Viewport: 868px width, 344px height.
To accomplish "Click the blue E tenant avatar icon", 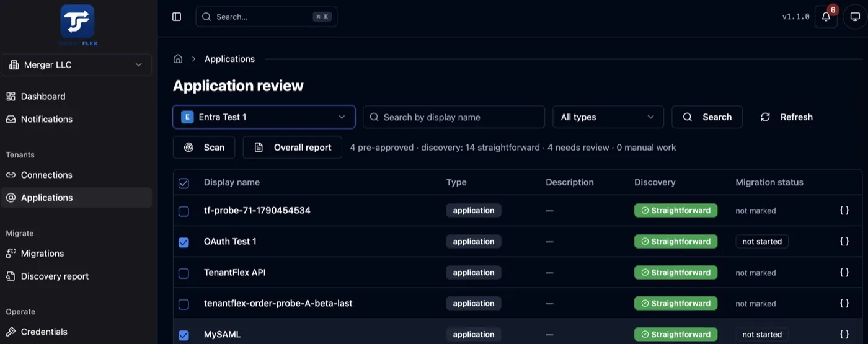I will (187, 117).
